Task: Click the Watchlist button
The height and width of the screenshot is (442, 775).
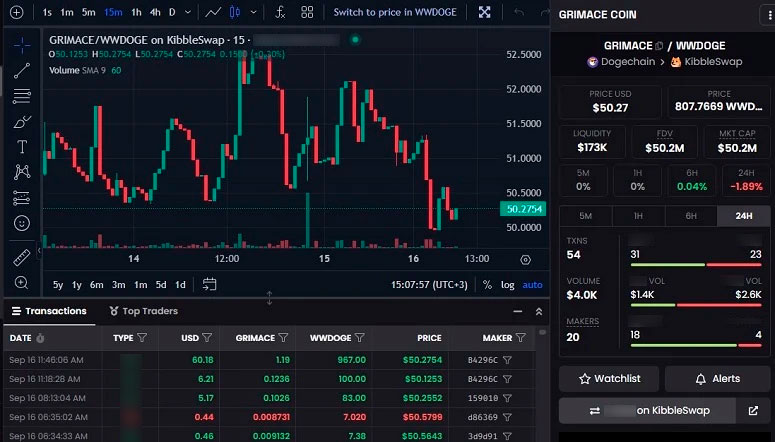Action: tap(607, 378)
